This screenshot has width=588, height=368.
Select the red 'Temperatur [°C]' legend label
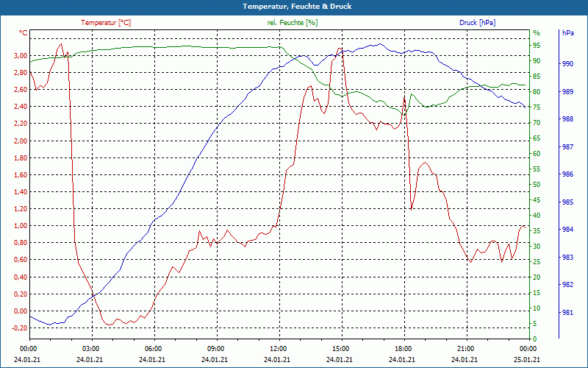[x=106, y=23]
